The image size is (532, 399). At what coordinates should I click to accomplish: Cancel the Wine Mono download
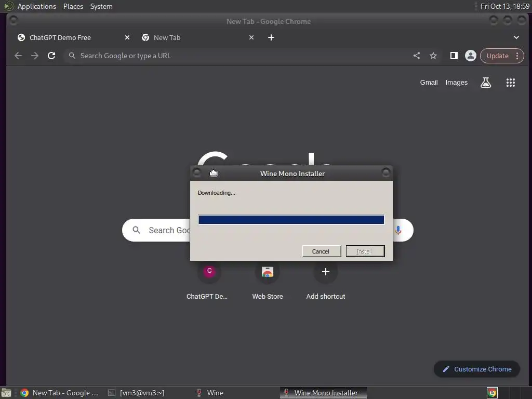321,251
